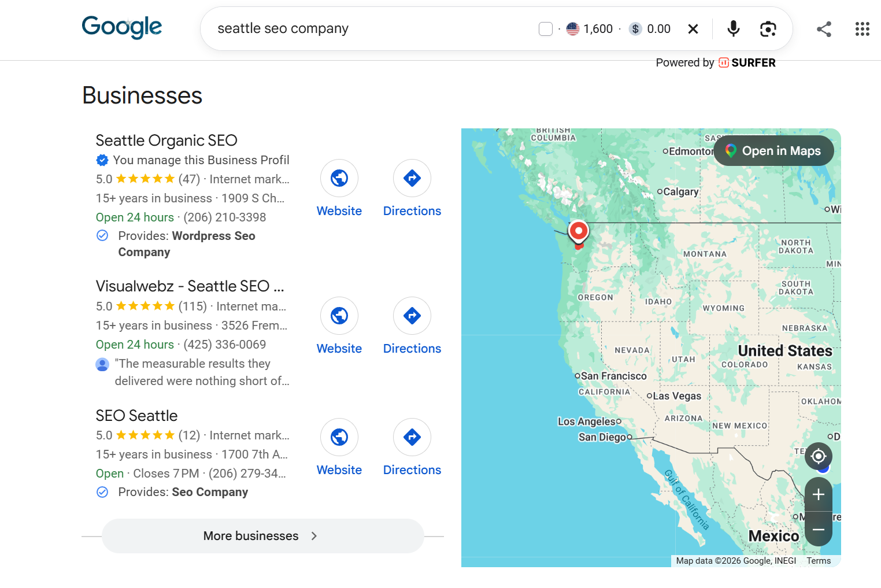881x588 pixels.
Task: Get directions icon for Visualwebz
Action: coord(412,316)
